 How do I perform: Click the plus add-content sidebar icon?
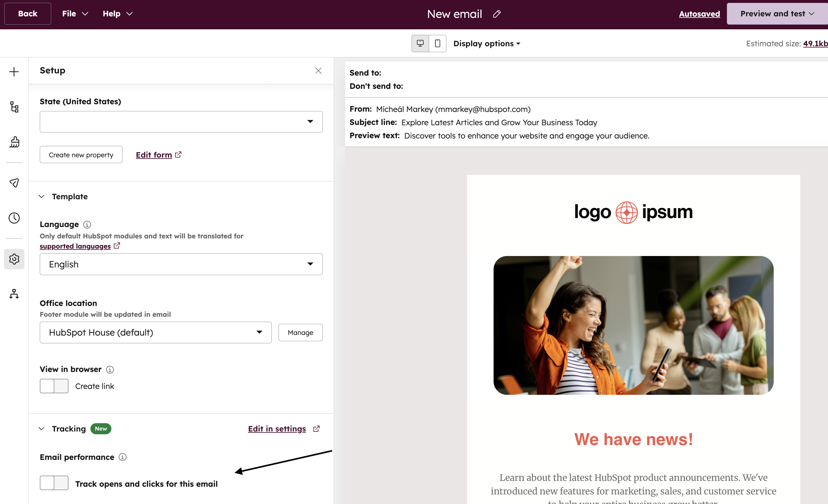point(14,72)
